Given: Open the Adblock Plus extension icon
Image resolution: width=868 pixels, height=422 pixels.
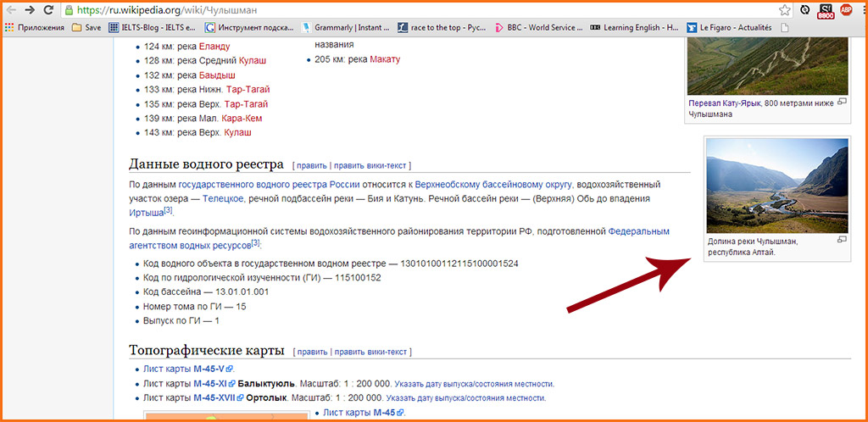Looking at the screenshot, I should click(846, 10).
